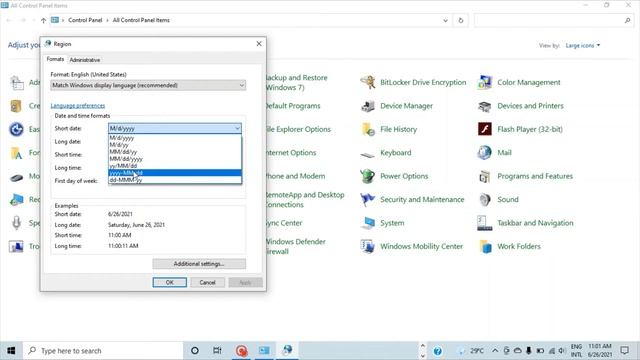The width and height of the screenshot is (640, 360).
Task: Select M/d/yy short date option
Action: coord(175,145)
